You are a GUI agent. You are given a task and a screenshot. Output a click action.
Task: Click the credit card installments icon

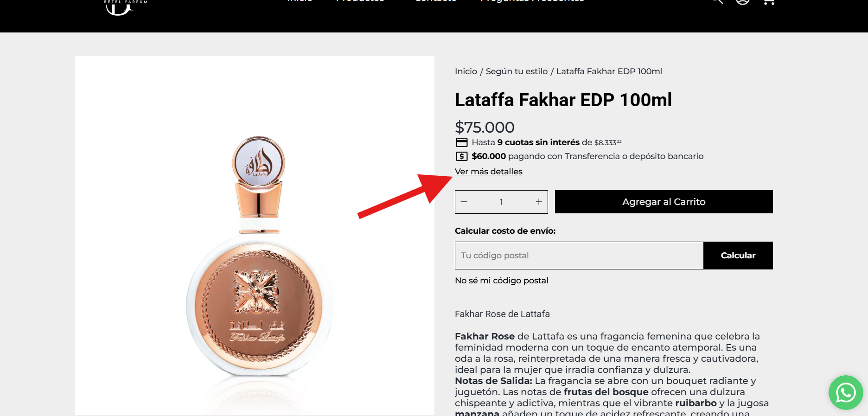tap(461, 142)
